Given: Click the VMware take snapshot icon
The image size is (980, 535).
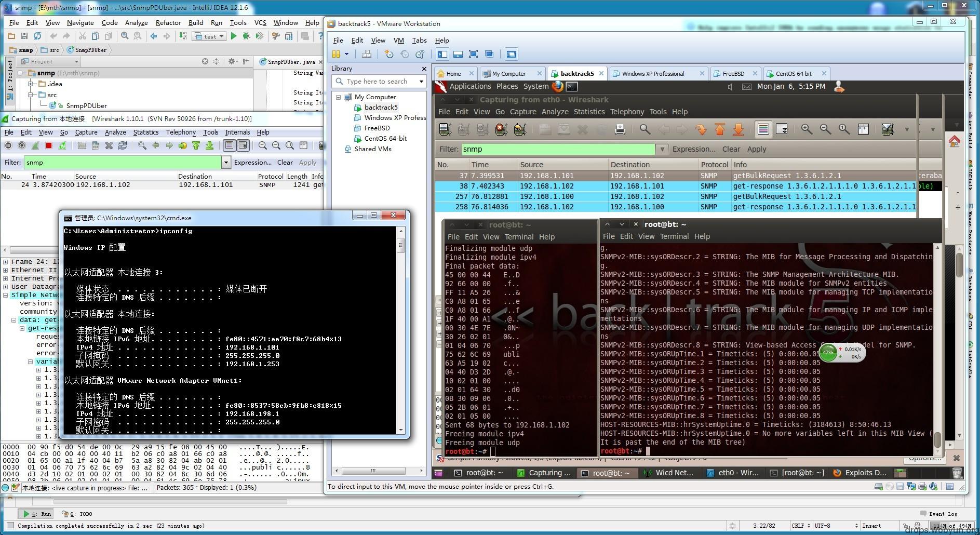Looking at the screenshot, I should click(388, 54).
